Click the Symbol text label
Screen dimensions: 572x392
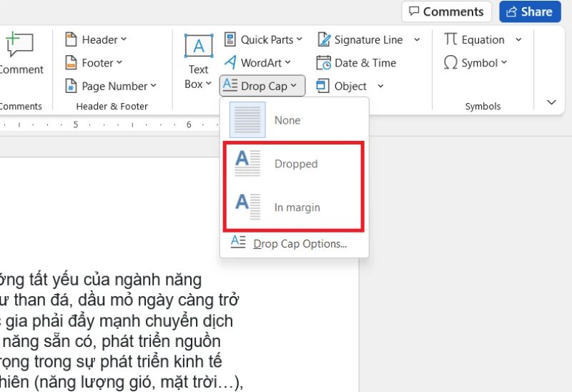[x=479, y=63]
